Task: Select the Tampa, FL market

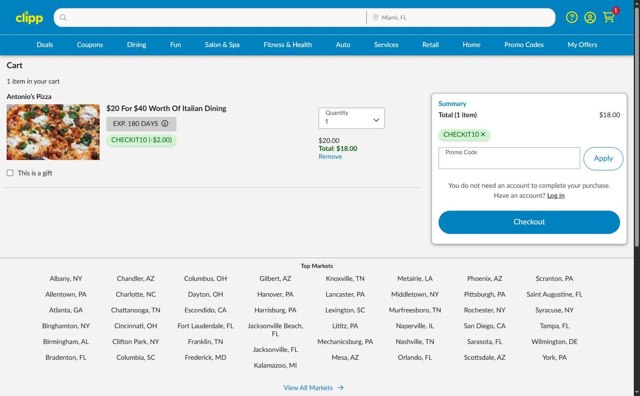Action: (554, 326)
